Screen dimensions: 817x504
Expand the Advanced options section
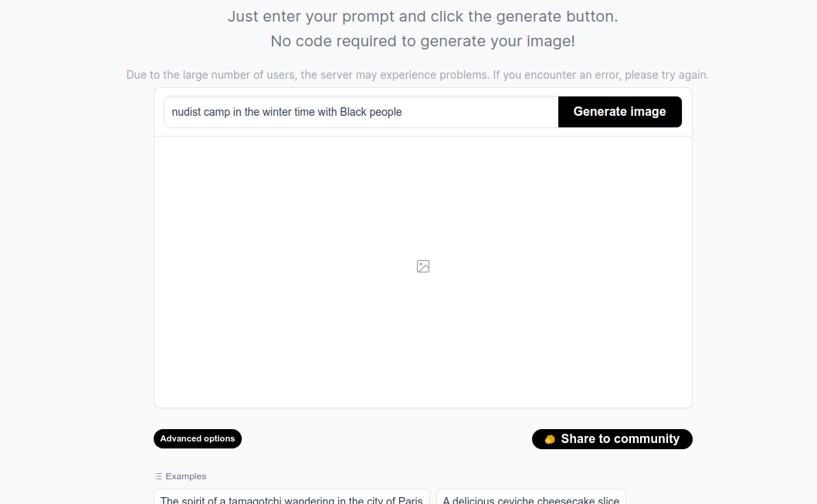pos(198,439)
